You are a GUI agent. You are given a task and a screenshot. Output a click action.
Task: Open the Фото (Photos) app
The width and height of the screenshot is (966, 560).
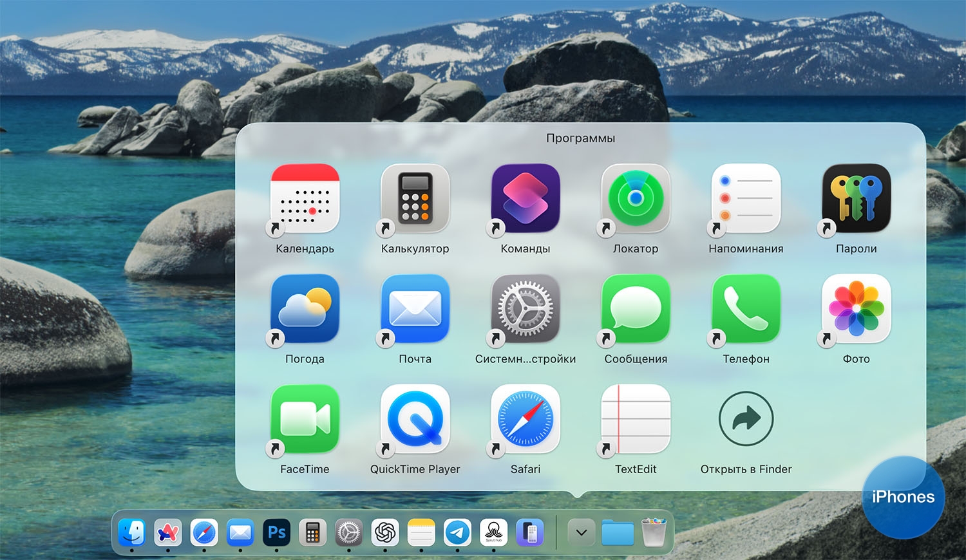tap(856, 309)
